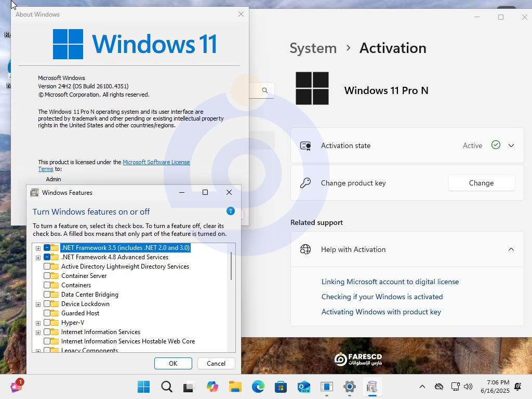Screen dimensions: 532x399
Task: Click the Activation state certificate icon
Action: point(305,146)
